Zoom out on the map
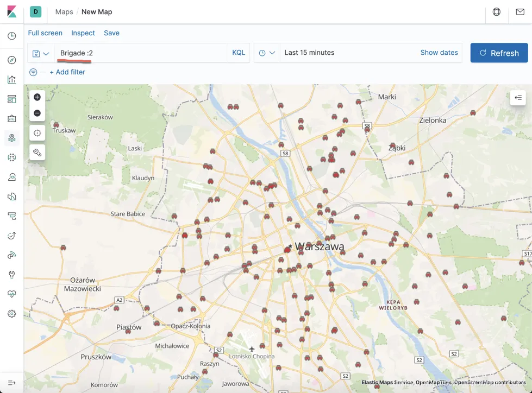 (x=37, y=113)
